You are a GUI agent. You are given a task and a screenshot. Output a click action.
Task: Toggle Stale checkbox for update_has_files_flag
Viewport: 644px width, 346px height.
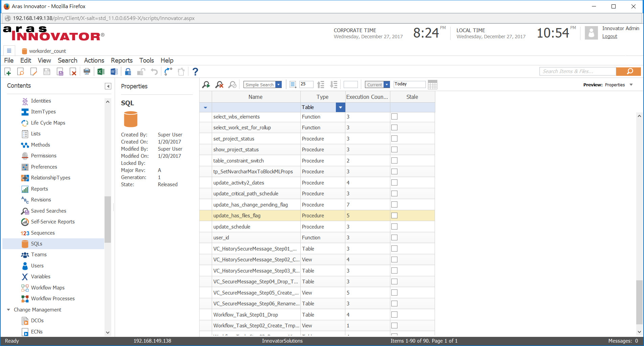pyautogui.click(x=394, y=215)
